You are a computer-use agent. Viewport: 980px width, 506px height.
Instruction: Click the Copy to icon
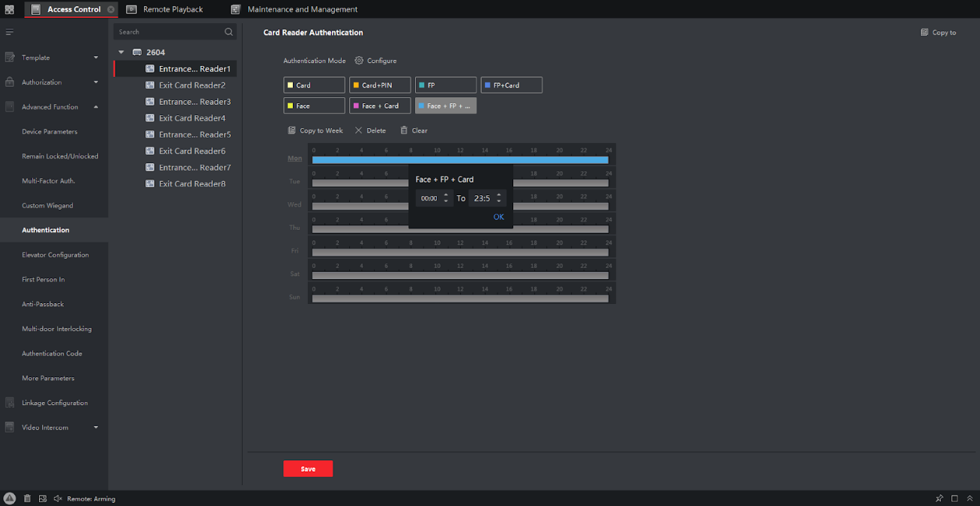click(925, 33)
